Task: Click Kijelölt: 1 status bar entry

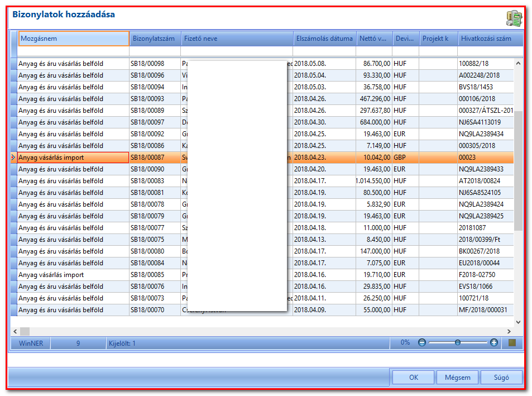Action: [122, 343]
